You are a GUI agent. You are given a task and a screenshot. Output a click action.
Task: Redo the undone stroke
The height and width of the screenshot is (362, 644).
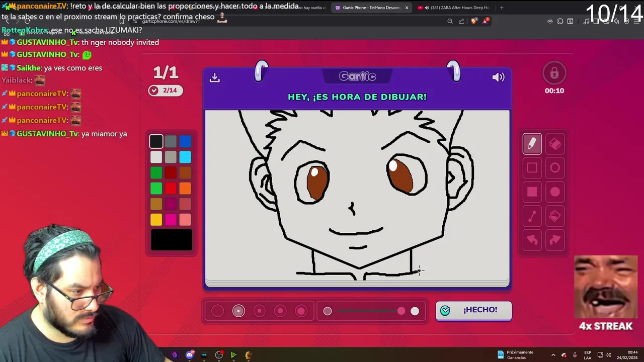coord(555,240)
